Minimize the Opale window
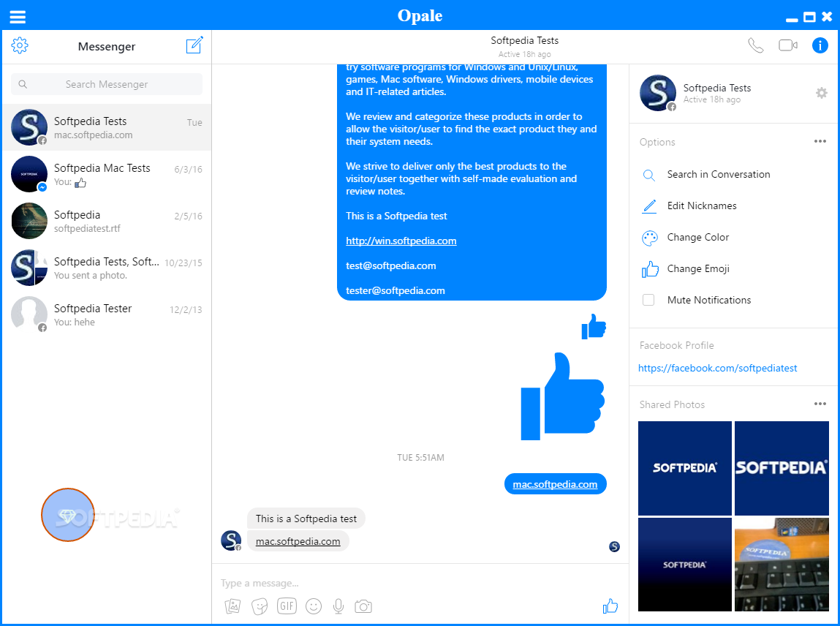Image resolution: width=840 pixels, height=626 pixels. click(x=792, y=19)
